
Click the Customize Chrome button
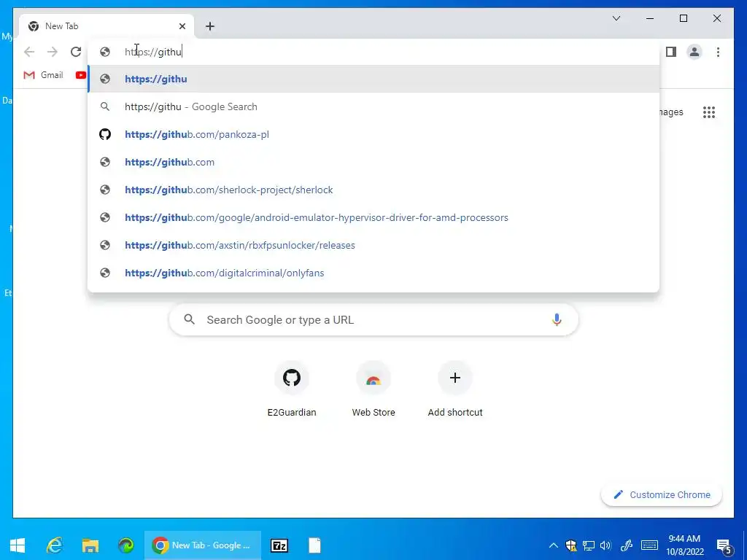662,495
